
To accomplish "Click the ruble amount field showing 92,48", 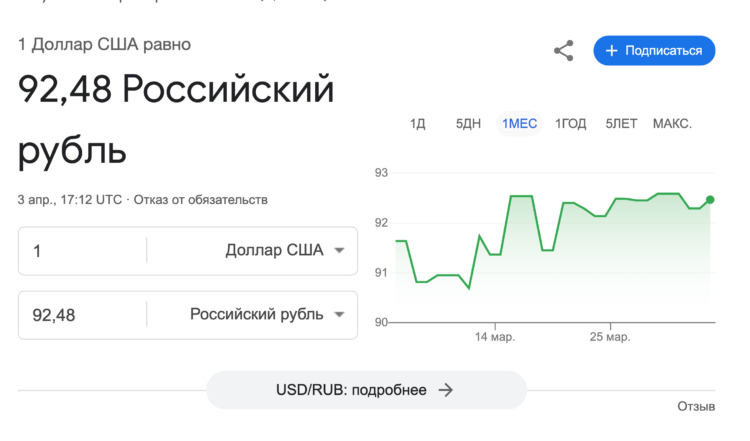I will 85,315.
